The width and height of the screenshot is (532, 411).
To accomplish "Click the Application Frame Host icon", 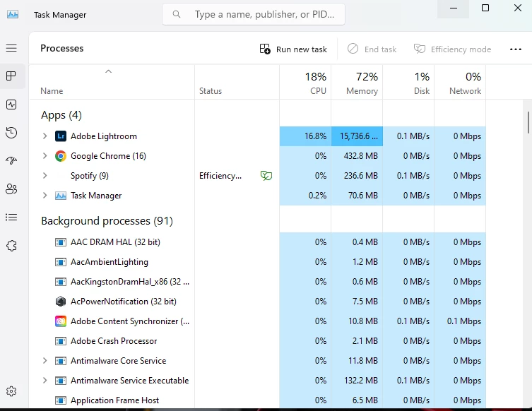I will [61, 400].
